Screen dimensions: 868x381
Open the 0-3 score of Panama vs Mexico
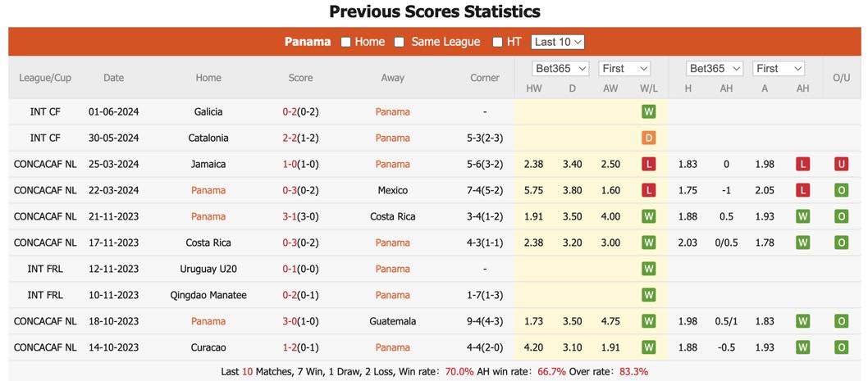pyautogui.click(x=290, y=190)
